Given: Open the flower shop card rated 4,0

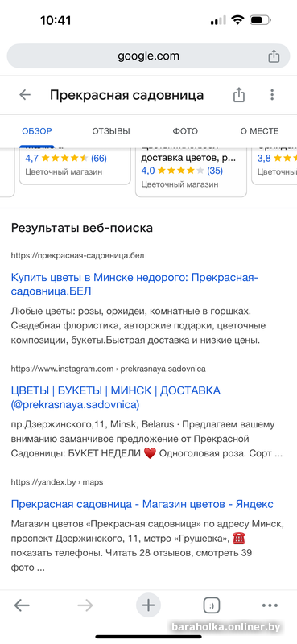Looking at the screenshot, I should point(191,171).
